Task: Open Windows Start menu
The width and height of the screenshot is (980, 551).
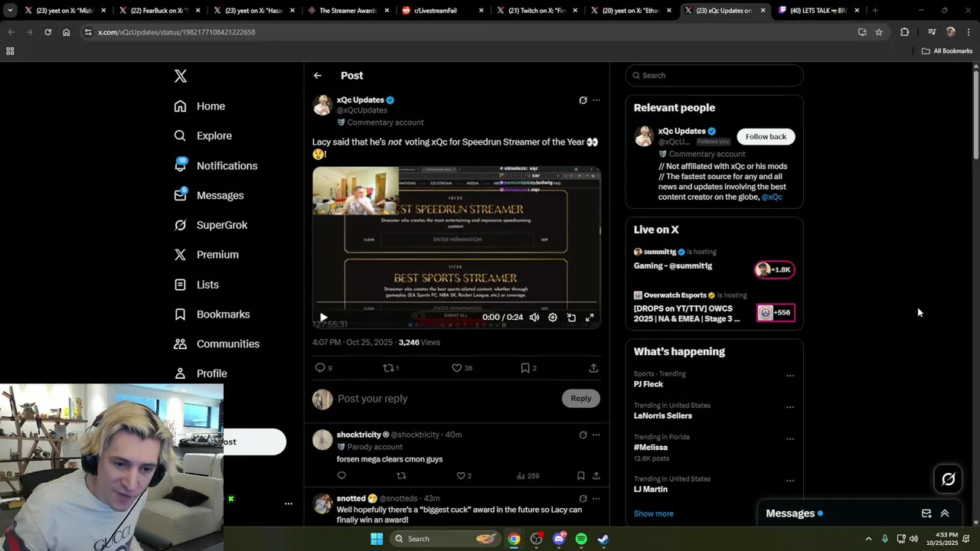Action: pos(377,539)
